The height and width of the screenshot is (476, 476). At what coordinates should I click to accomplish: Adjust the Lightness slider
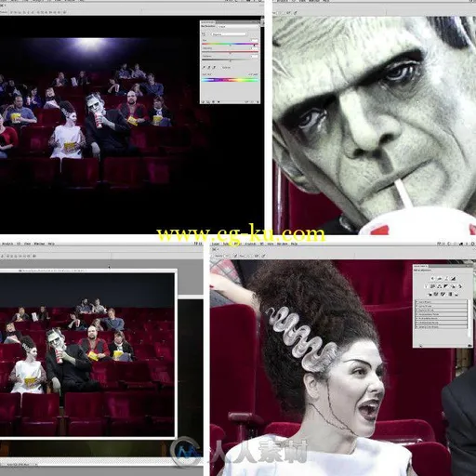230,59
